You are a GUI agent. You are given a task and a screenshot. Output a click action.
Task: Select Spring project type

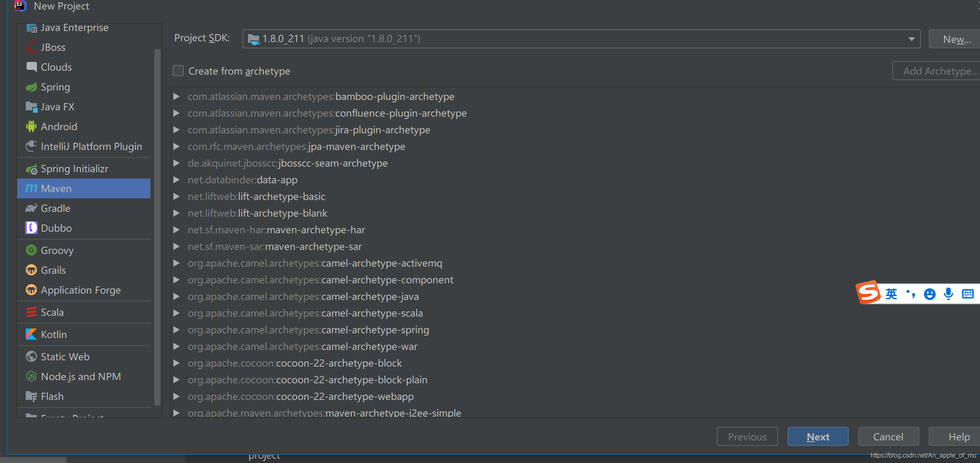(x=84, y=87)
